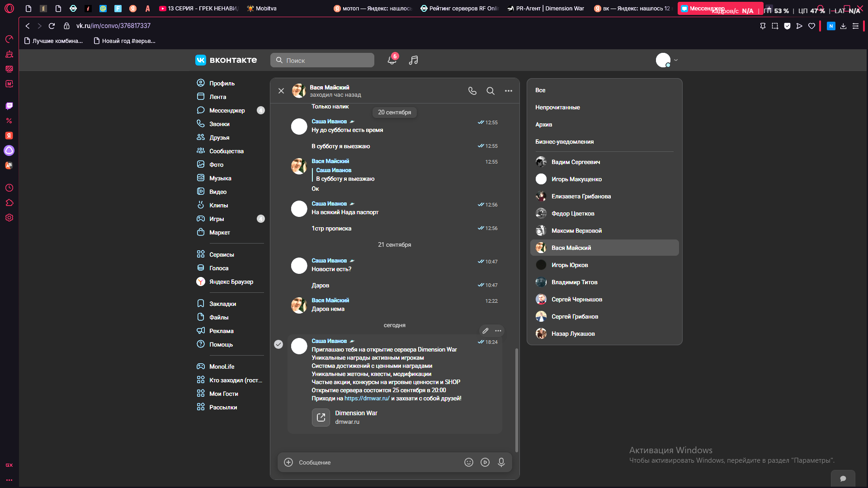Record a voice message with microphone
Viewport: 868px width, 488px height.
501,462
